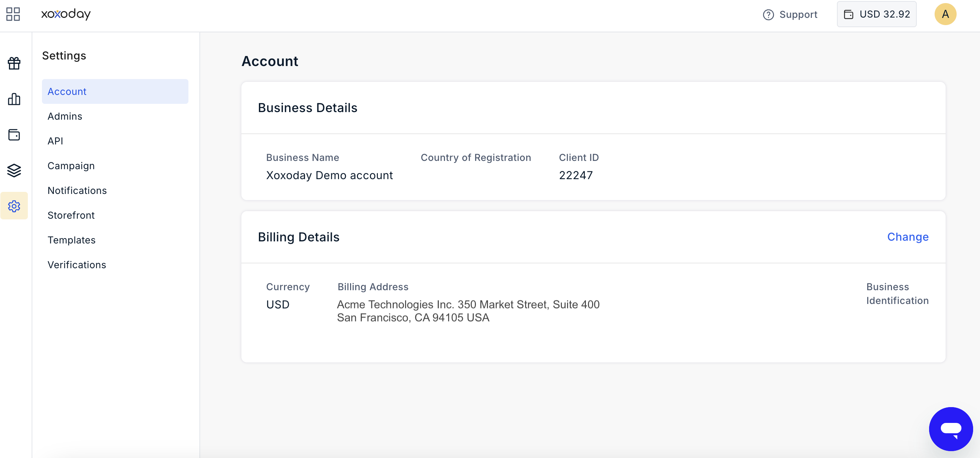This screenshot has width=980, height=458.
Task: Select the settings gear icon
Action: [x=14, y=206]
